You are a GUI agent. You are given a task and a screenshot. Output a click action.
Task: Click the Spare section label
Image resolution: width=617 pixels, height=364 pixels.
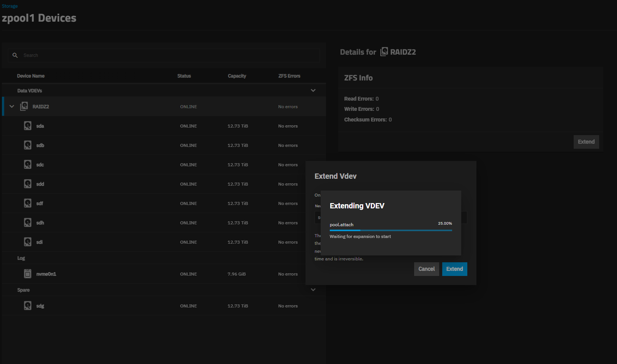pyautogui.click(x=24, y=290)
